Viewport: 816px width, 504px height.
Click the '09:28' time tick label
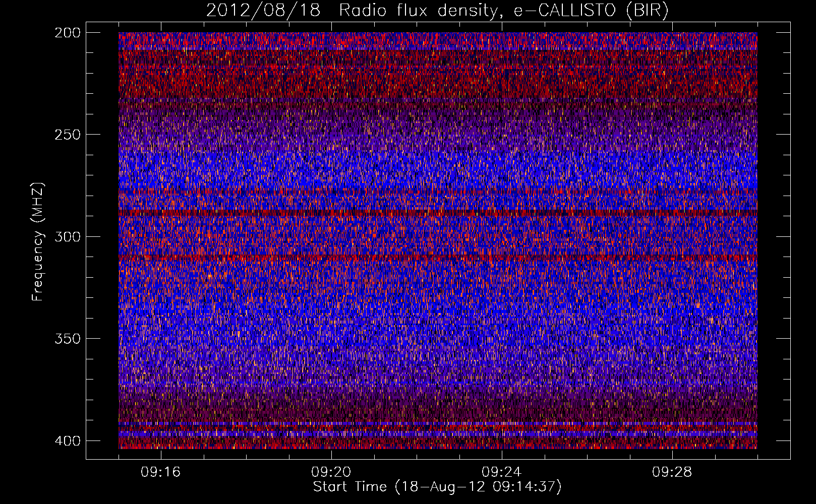672,472
